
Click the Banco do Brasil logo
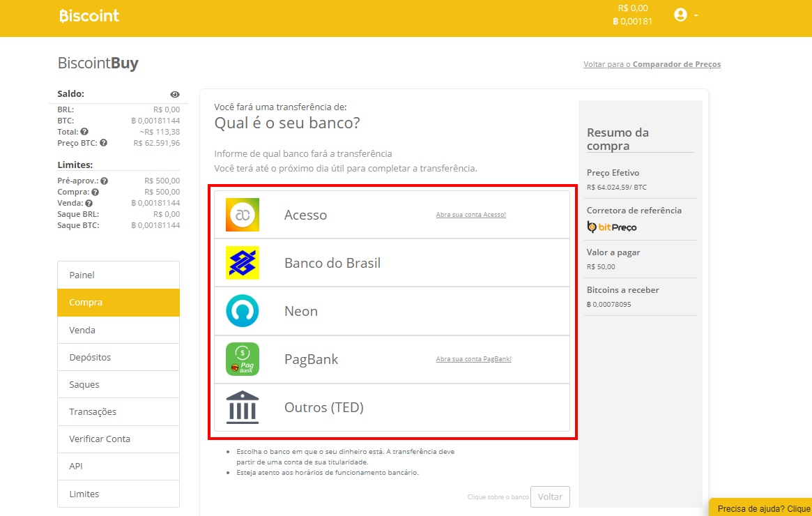(243, 263)
